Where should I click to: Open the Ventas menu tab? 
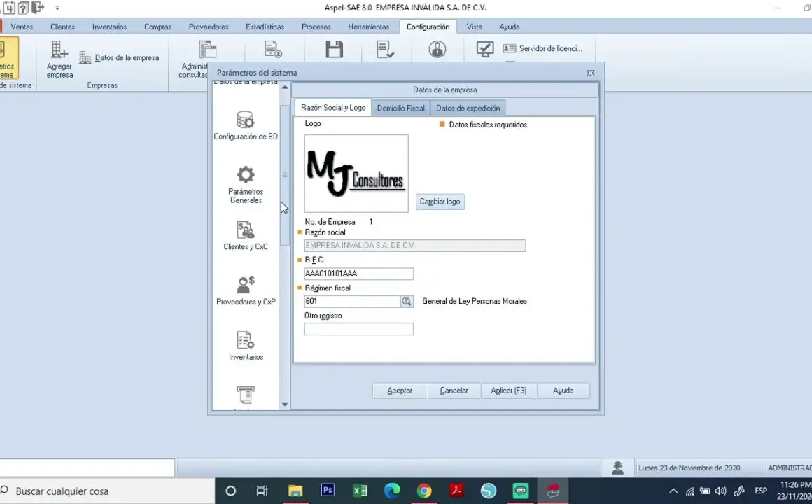point(22,27)
